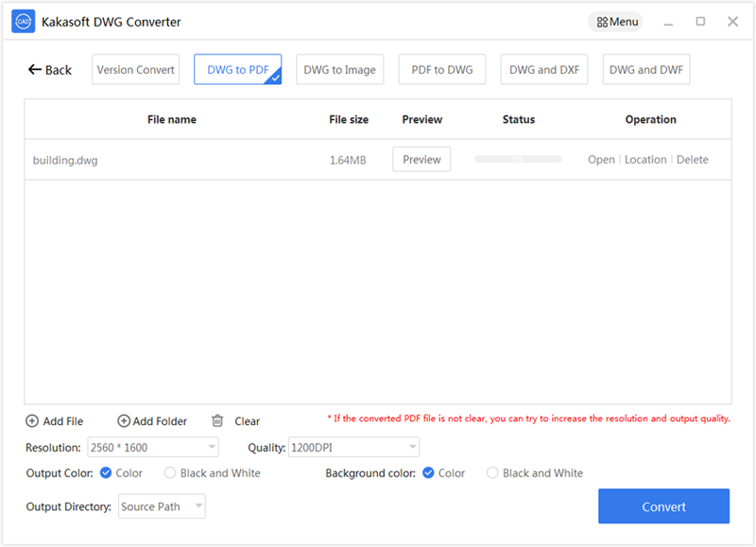
Task: Click the File name column header
Action: 172,120
